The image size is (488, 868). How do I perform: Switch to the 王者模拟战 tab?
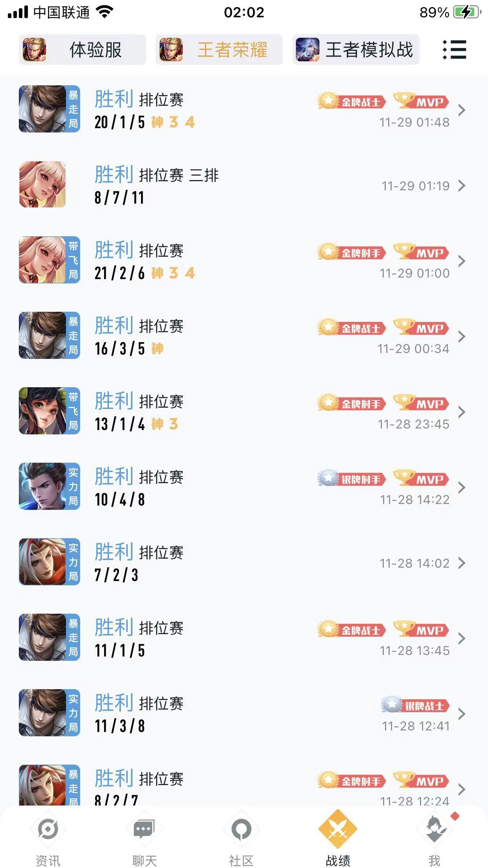[x=356, y=50]
